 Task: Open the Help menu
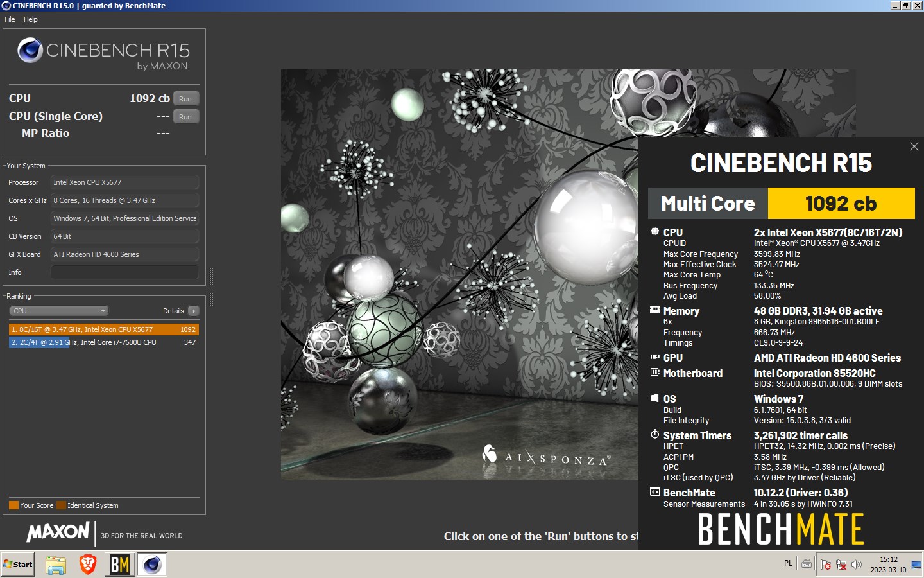31,19
